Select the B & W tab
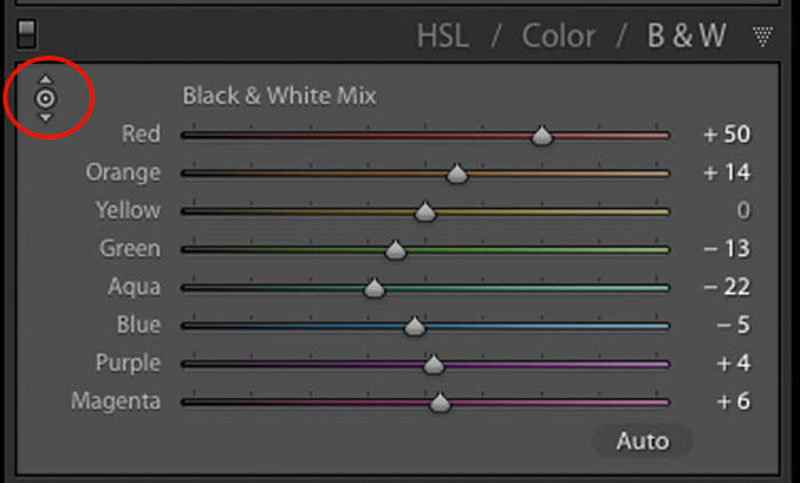The width and height of the screenshot is (800, 483). pyautogui.click(x=687, y=36)
